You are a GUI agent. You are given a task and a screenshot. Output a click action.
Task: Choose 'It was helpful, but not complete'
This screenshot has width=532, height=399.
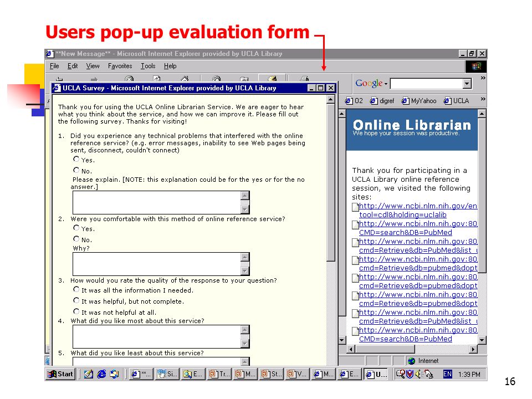pyautogui.click(x=76, y=300)
